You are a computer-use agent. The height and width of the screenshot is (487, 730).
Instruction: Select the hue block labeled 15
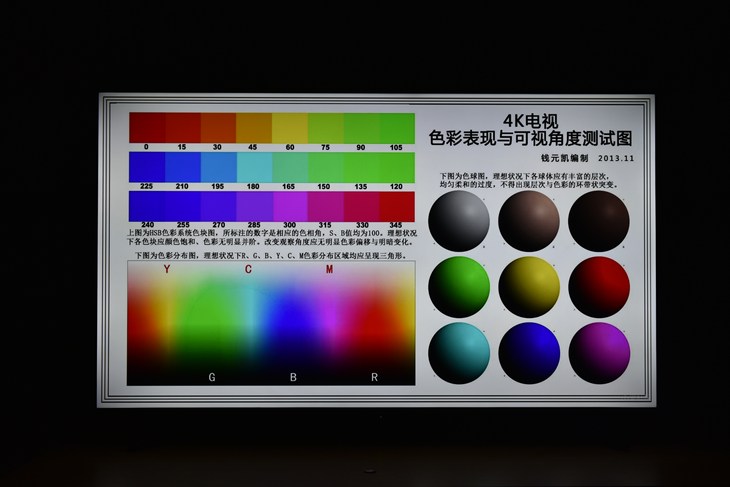click(x=183, y=128)
